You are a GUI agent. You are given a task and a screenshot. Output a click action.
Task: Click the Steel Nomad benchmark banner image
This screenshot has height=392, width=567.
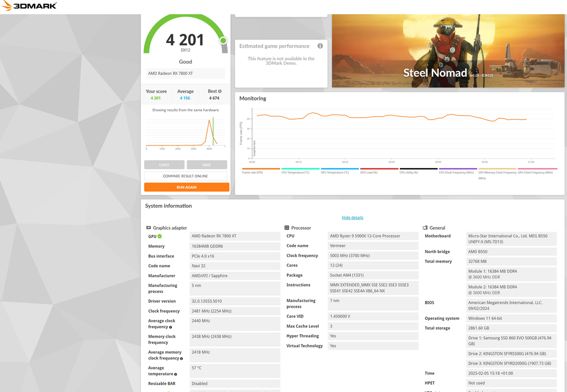(448, 50)
